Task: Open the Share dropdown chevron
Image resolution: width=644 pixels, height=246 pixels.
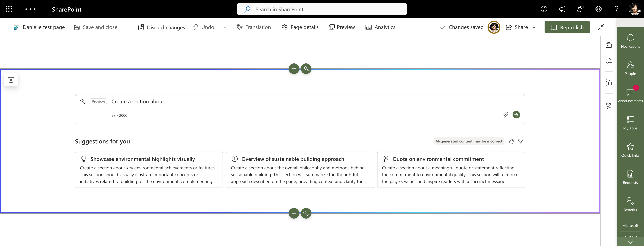Action: (x=534, y=27)
